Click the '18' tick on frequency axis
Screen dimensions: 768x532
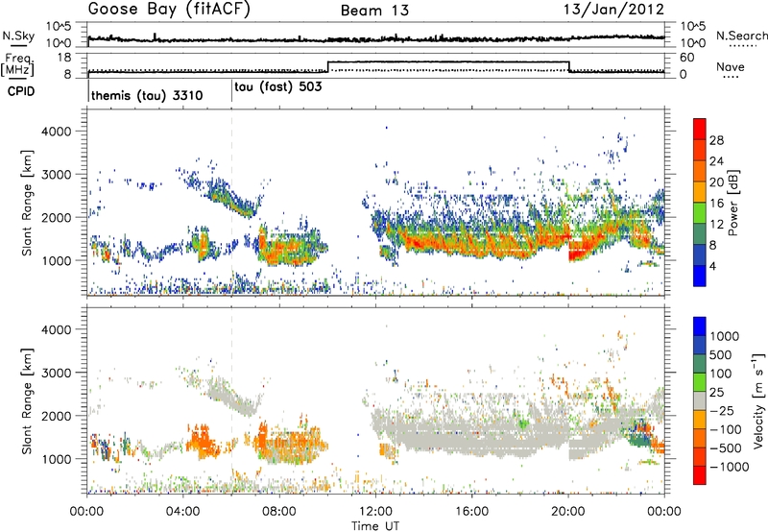pos(64,58)
